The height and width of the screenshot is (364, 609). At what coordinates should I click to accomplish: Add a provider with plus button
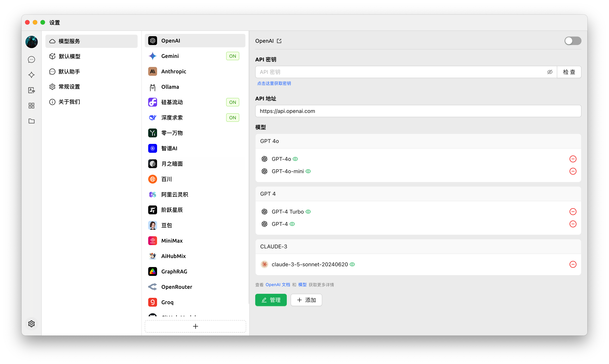click(x=195, y=326)
